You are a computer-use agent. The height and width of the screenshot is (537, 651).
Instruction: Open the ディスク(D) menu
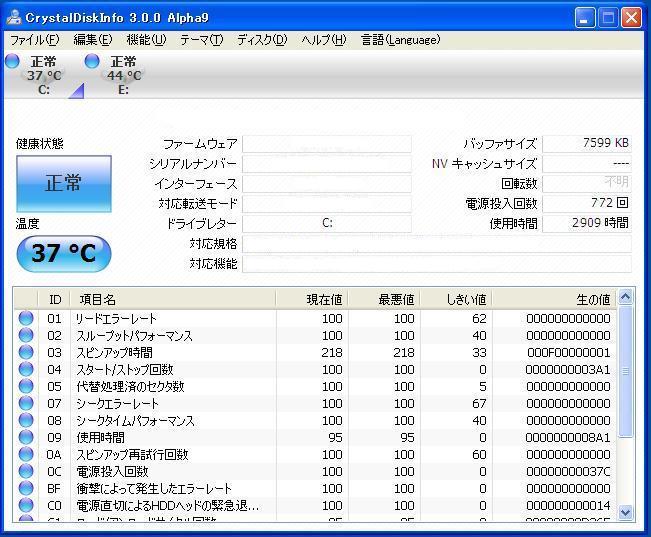[262, 40]
